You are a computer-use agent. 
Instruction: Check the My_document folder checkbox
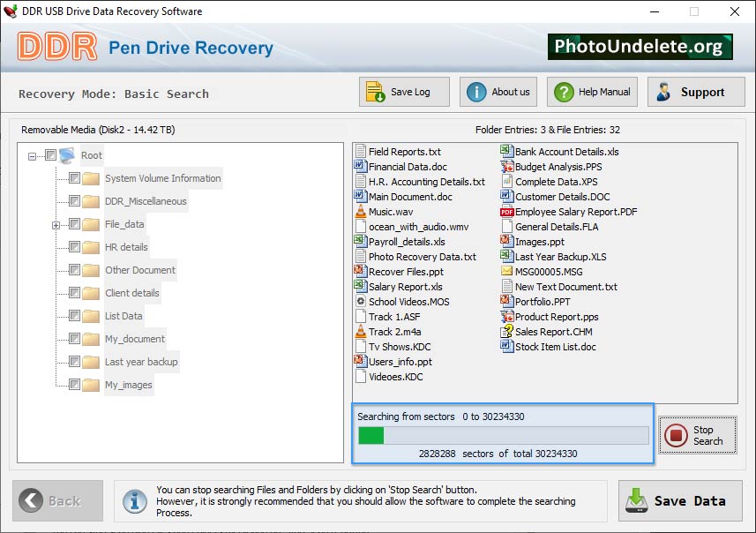tap(74, 339)
